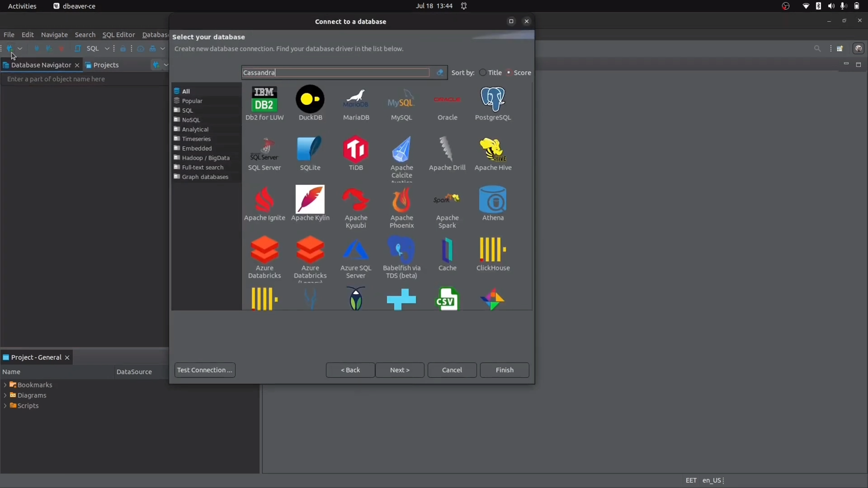868x488 pixels.
Task: Select the CSV file driver icon
Action: point(447,299)
